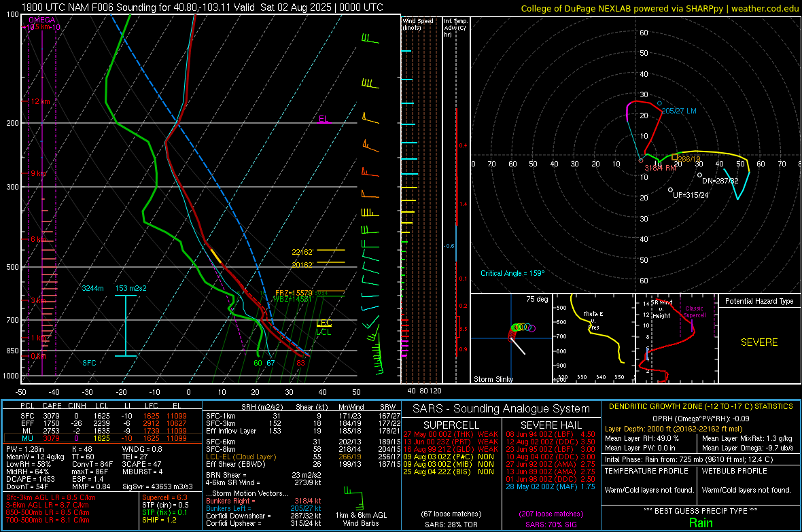Click the LFC label on the skew-T
This screenshot has width=802, height=532.
[x=324, y=323]
